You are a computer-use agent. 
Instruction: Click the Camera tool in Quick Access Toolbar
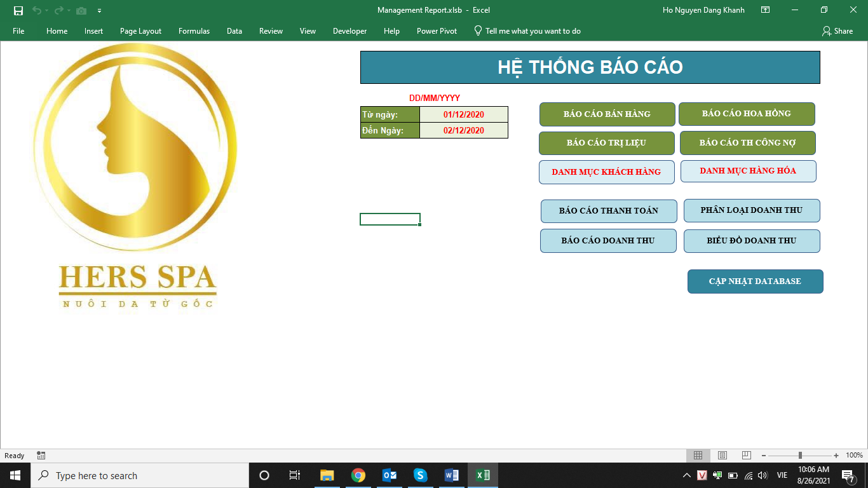81,10
